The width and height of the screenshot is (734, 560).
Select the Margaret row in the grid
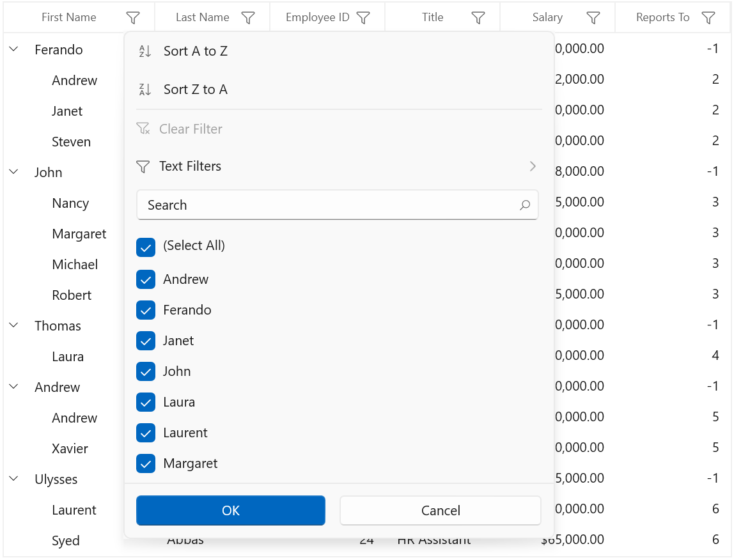79,233
